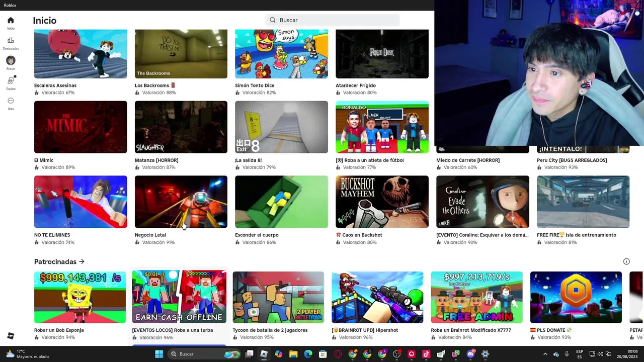The height and width of the screenshot is (362, 644).
Task: Show hidden system tray icons chevron
Action: [x=545, y=354]
